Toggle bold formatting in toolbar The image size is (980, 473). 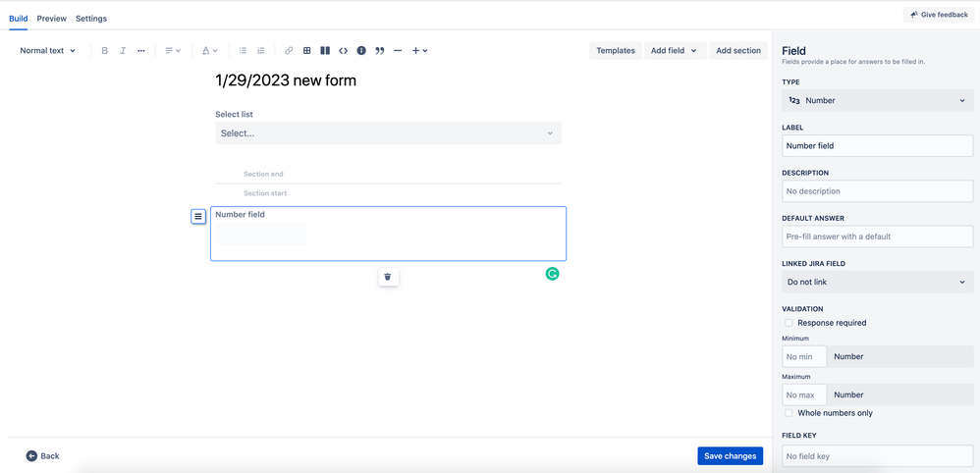tap(104, 51)
